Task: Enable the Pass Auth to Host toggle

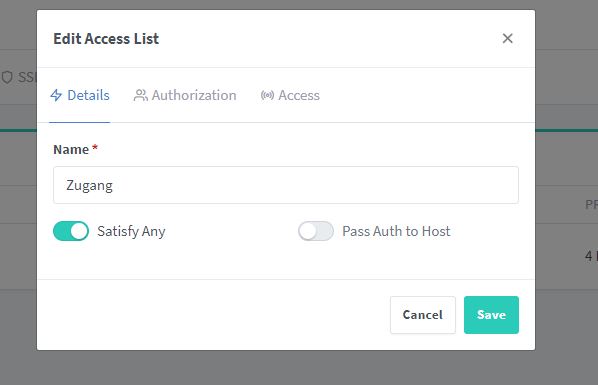Action: 316,231
